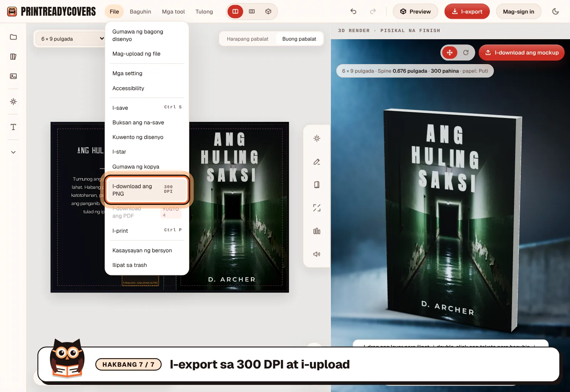
Task: Switch to split view layout toggle
Action: click(x=235, y=11)
